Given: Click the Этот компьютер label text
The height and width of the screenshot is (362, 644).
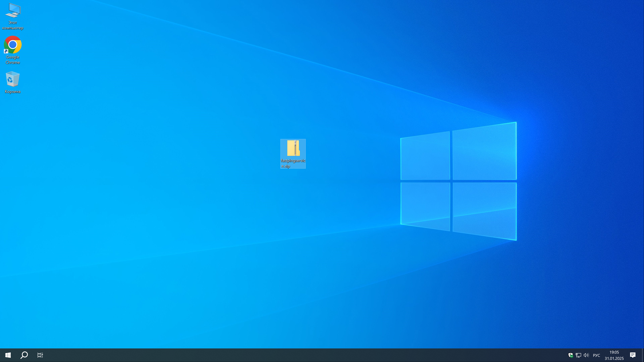Looking at the screenshot, I should click(x=13, y=25).
